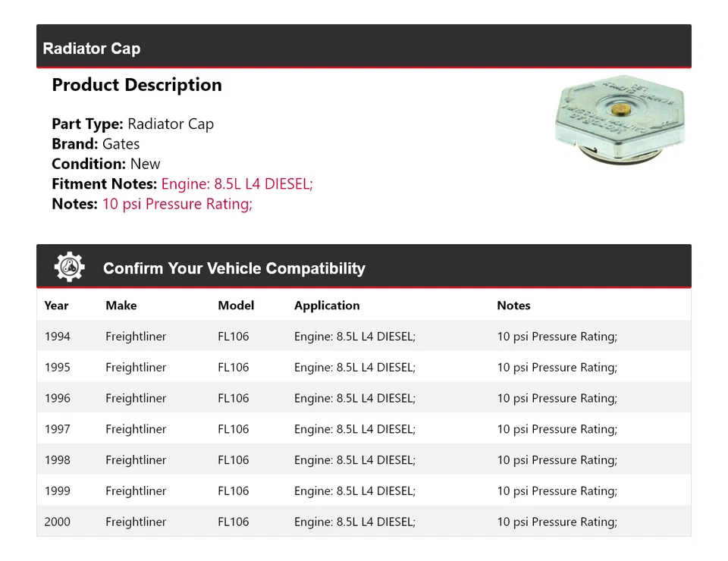
Task: Click the pressure rating note in the 1998 row
Action: [557, 460]
